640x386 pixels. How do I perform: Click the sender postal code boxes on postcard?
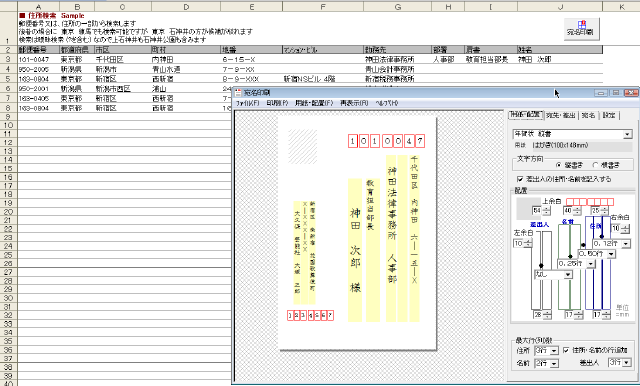click(310, 315)
